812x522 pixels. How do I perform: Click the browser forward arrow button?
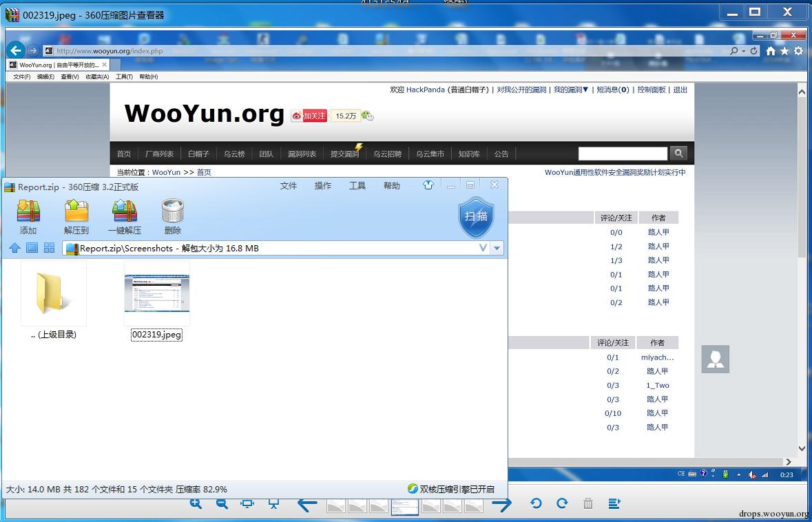point(32,50)
